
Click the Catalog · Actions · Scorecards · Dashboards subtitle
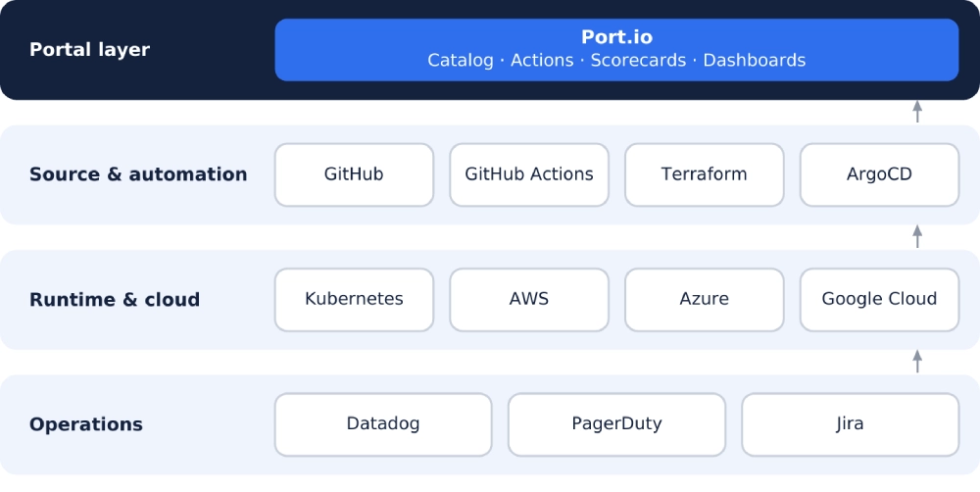[616, 61]
